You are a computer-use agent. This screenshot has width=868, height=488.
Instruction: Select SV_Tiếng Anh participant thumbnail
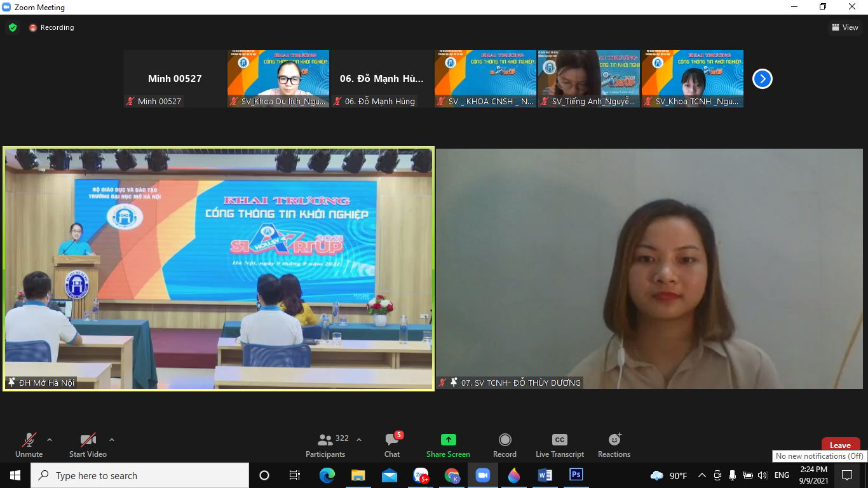tap(589, 79)
